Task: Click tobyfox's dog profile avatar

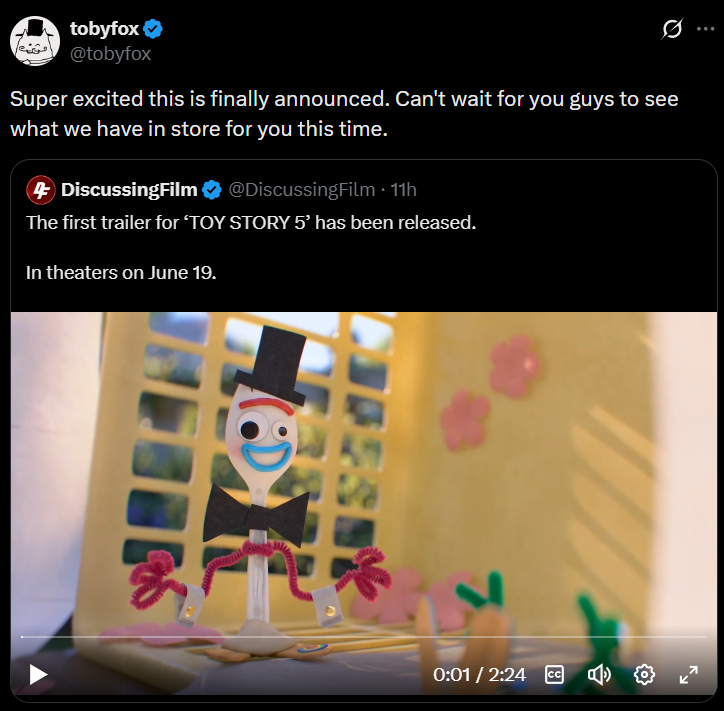Action: coord(35,41)
